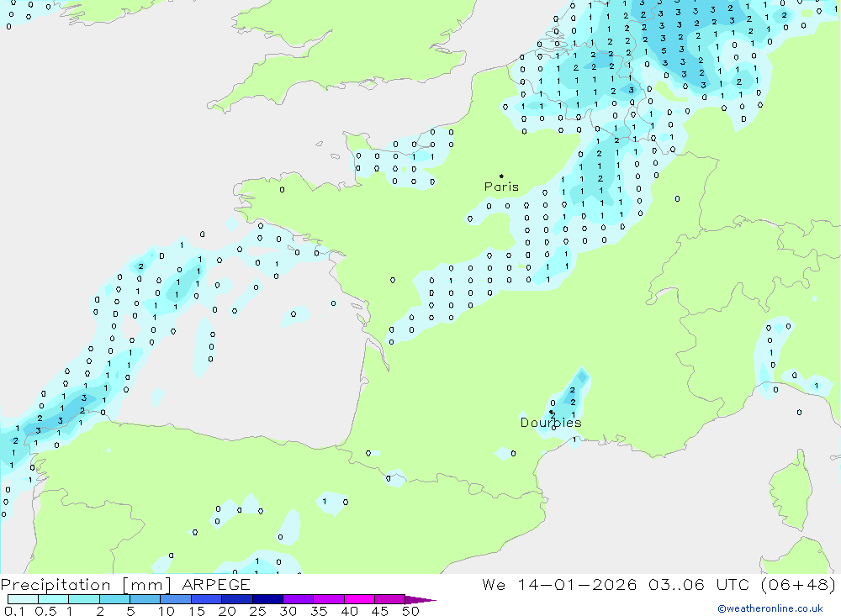
Task: Click the 03..06 UTC time text
Action: (698, 584)
